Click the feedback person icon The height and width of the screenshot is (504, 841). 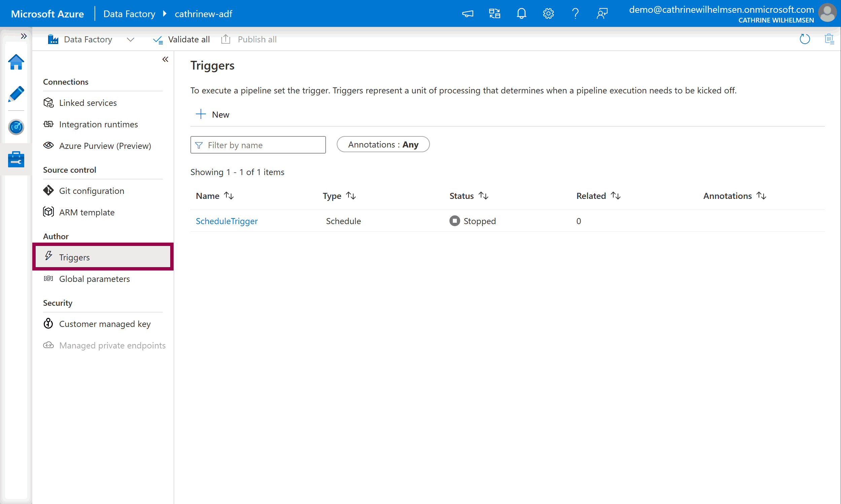click(x=602, y=13)
